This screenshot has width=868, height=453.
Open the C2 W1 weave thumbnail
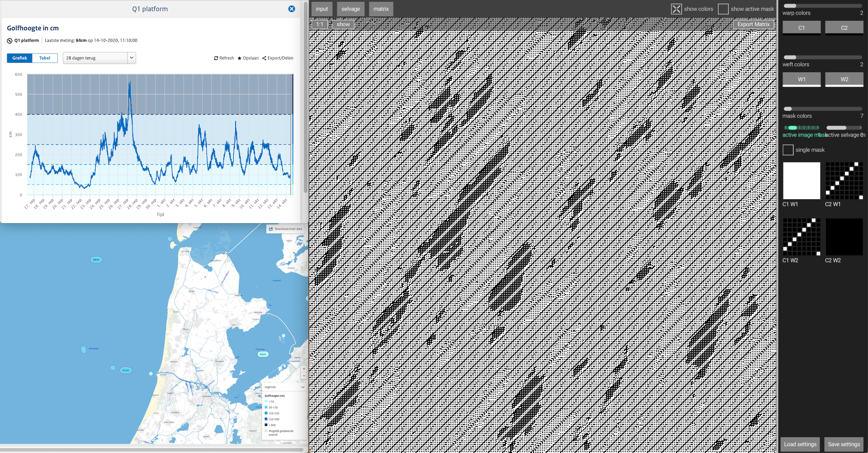tap(844, 181)
